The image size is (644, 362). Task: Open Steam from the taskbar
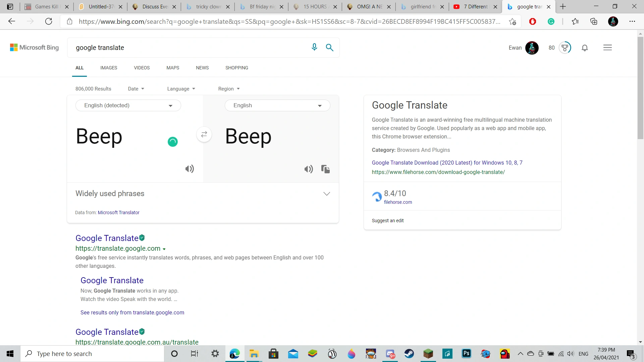coord(409,353)
